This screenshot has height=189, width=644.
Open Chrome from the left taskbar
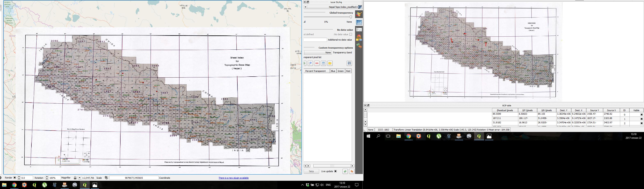click(14, 185)
